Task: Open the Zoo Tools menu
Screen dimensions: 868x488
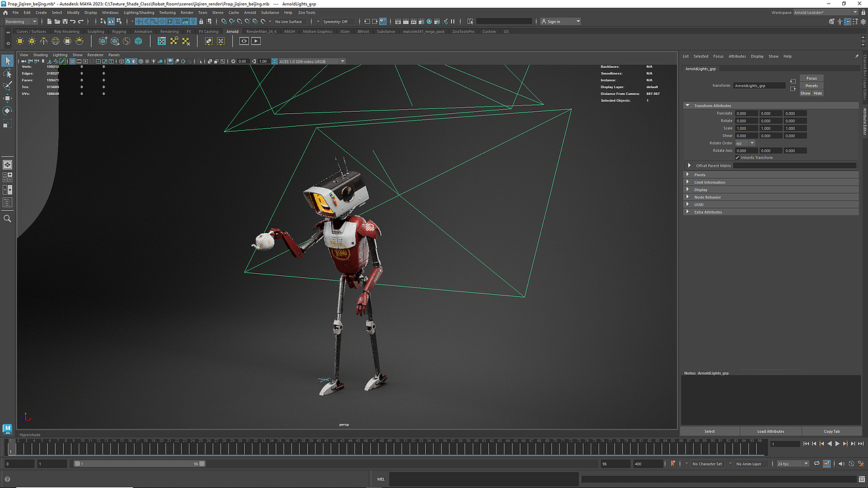Action: click(x=307, y=12)
